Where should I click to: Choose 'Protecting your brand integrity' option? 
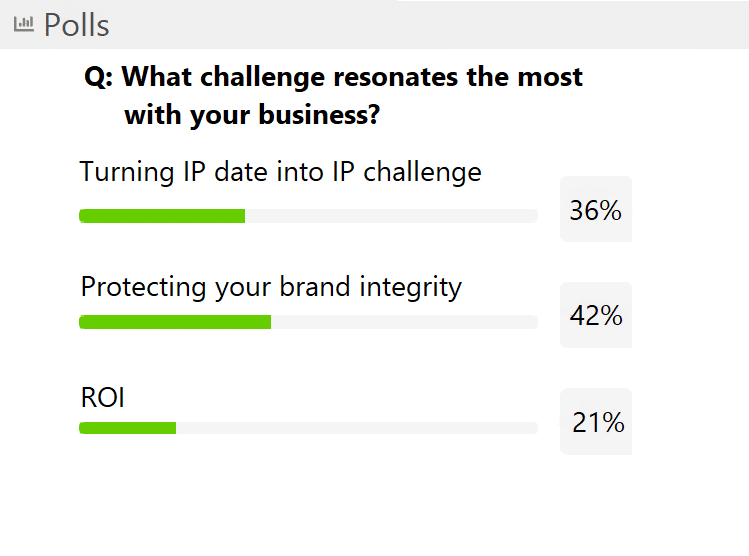tap(271, 287)
